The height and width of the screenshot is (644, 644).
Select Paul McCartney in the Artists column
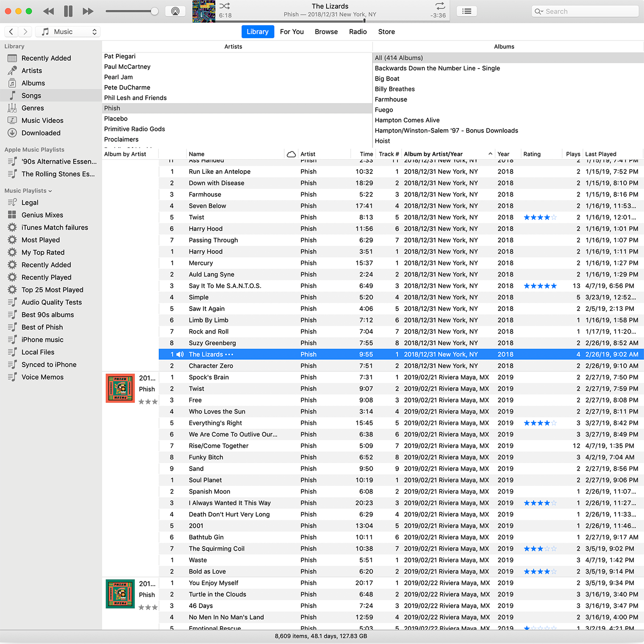click(237, 67)
